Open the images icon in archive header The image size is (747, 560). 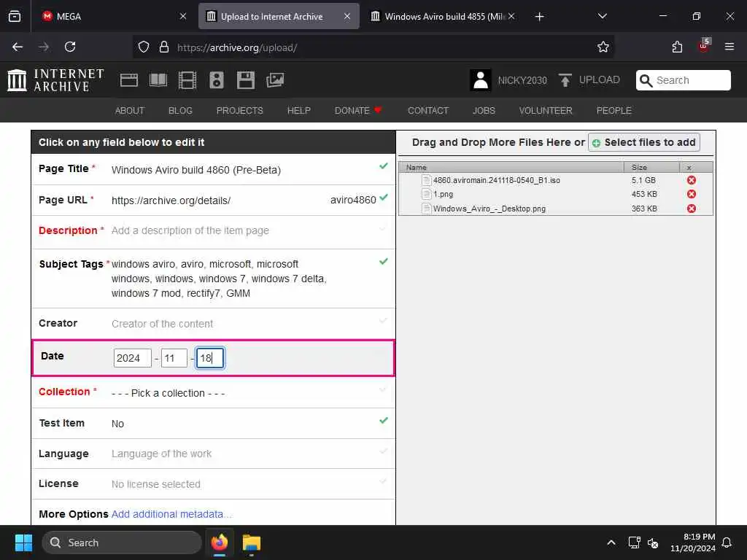[x=275, y=80]
